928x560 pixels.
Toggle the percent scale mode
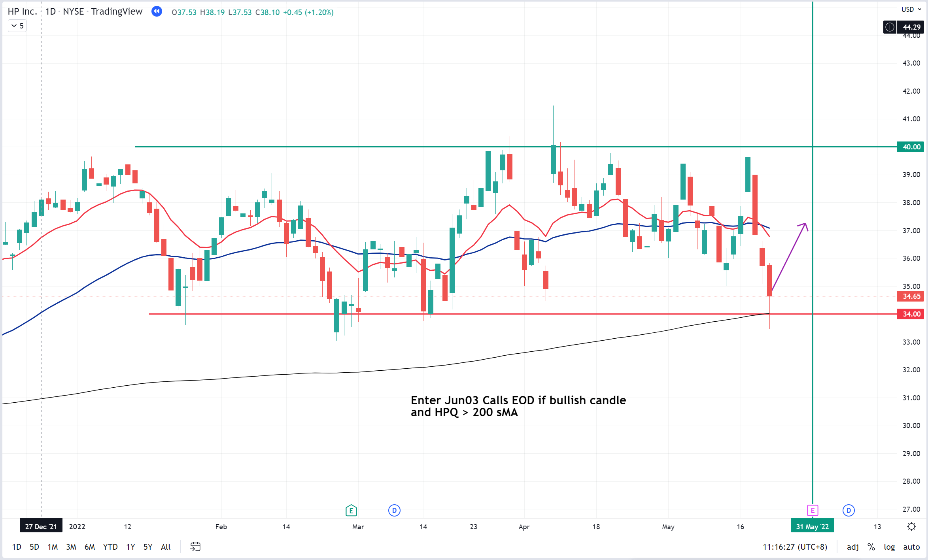click(x=871, y=547)
